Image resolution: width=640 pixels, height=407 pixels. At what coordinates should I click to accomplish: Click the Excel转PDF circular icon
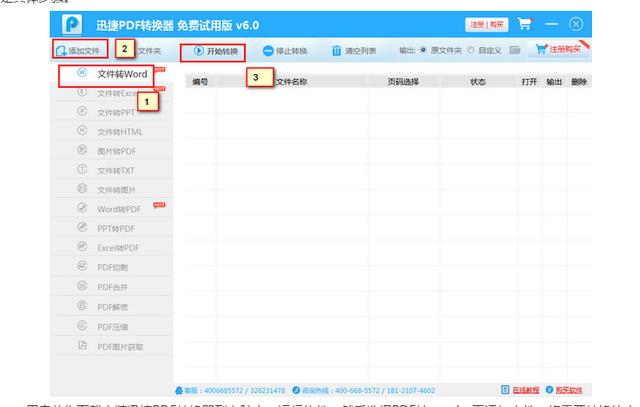(x=82, y=247)
